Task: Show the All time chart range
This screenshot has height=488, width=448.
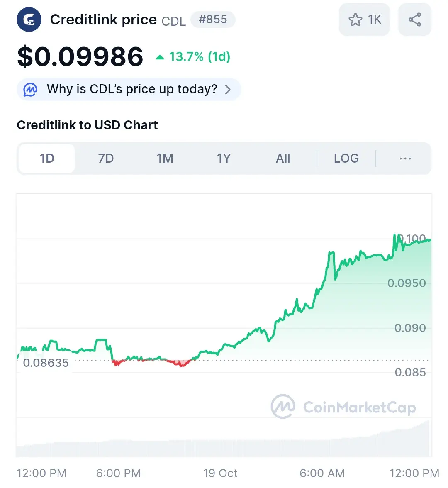Action: [283, 159]
